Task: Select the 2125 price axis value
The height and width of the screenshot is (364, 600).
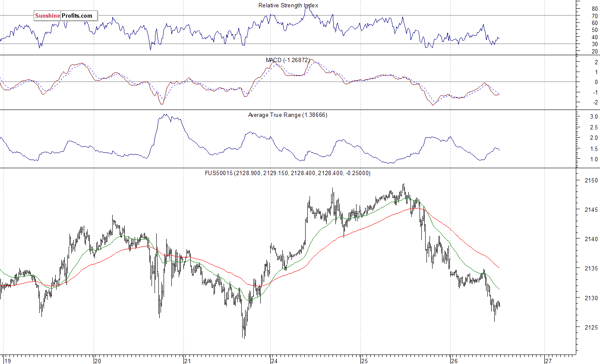Action: 591,327
